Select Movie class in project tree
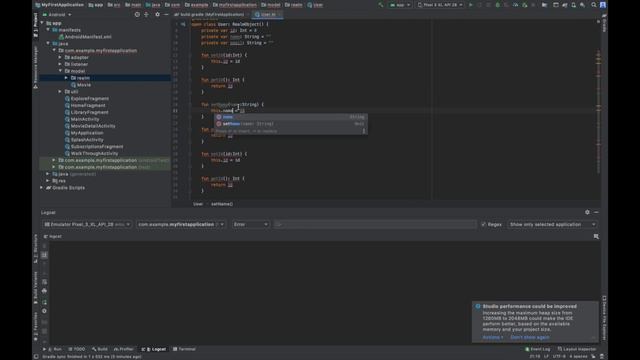The width and height of the screenshot is (640, 360). coord(81,84)
